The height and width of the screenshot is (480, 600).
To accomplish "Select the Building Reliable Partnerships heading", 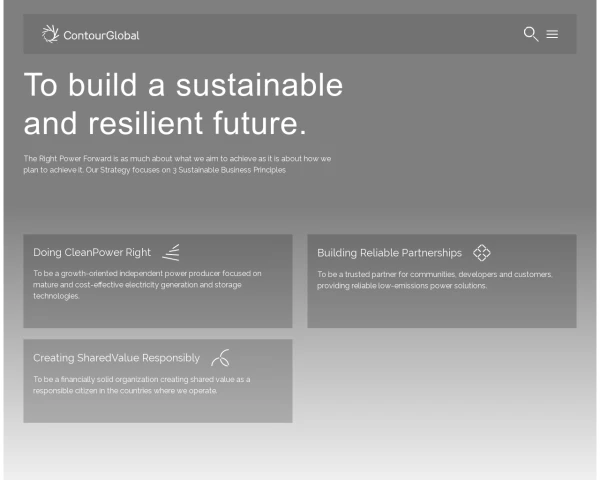I will [389, 253].
